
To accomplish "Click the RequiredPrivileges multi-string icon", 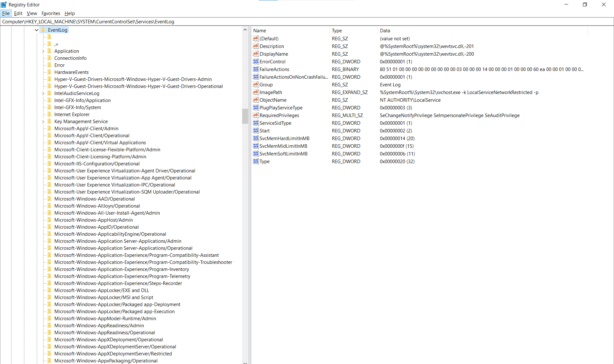I will click(256, 115).
